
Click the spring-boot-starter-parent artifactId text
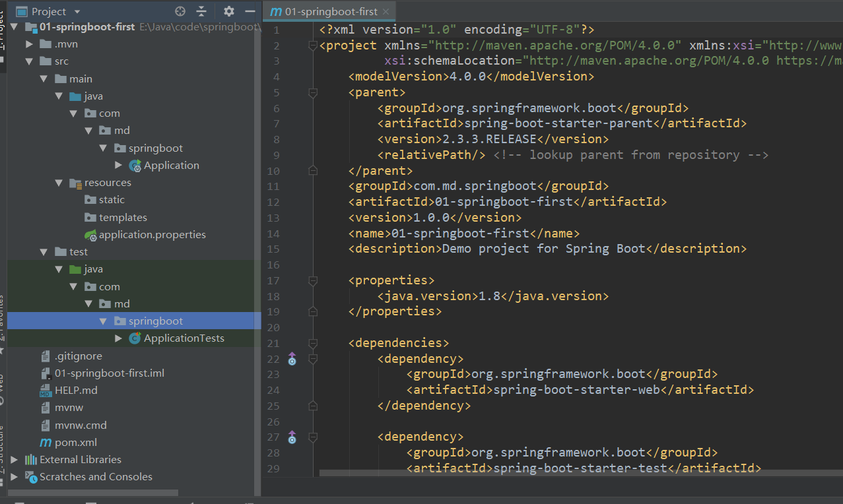click(x=559, y=123)
